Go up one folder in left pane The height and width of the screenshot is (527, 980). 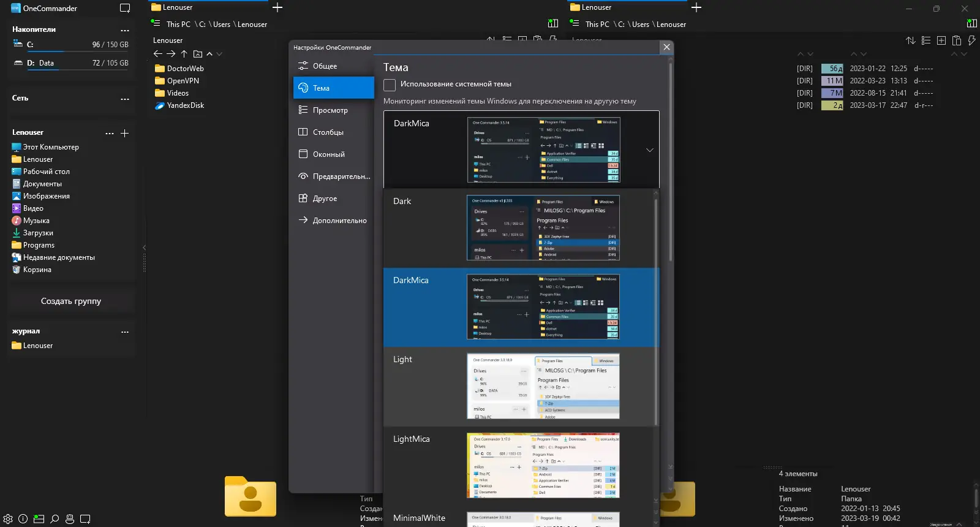coord(184,54)
